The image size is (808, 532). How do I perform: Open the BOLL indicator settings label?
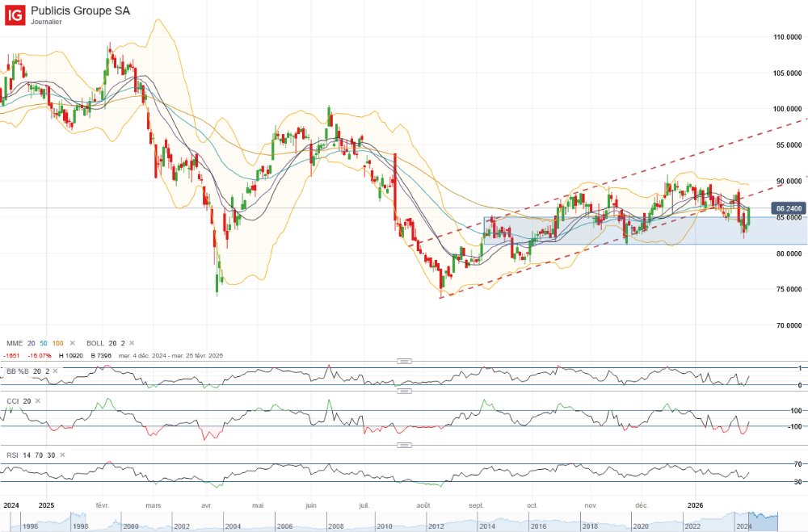click(x=97, y=343)
